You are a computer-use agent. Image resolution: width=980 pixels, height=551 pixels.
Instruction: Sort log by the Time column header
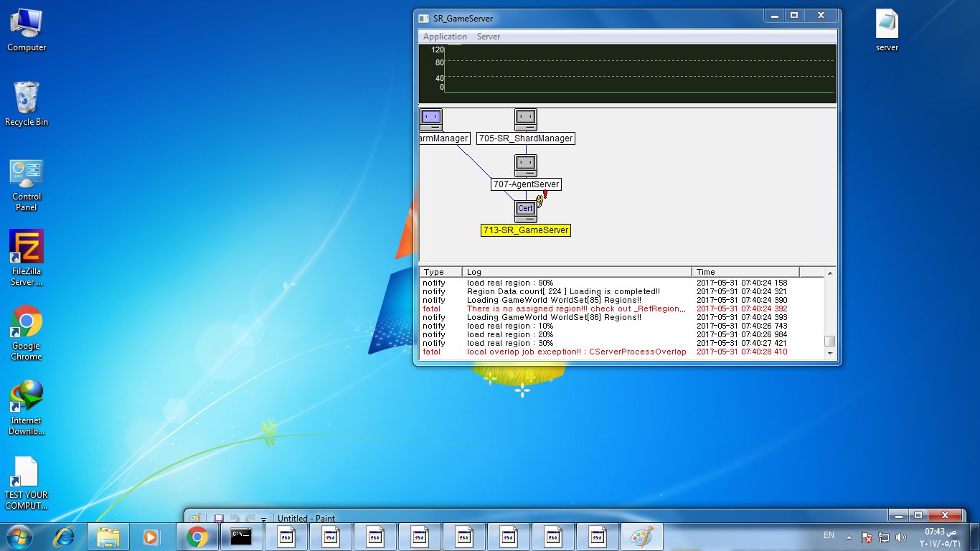click(745, 272)
